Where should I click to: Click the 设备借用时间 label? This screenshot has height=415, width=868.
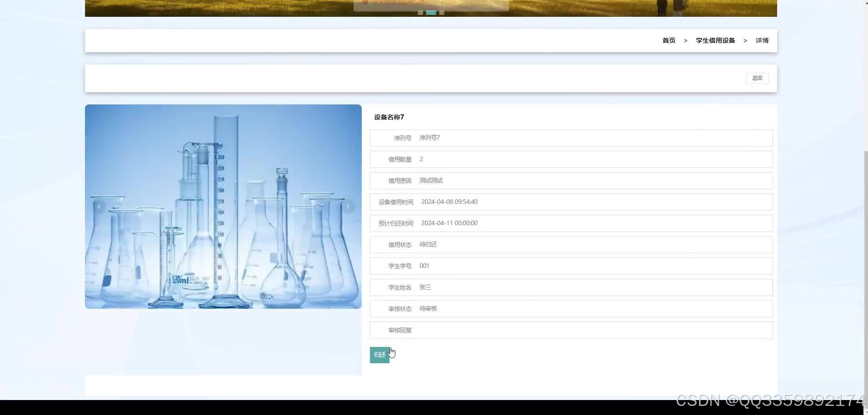(396, 202)
